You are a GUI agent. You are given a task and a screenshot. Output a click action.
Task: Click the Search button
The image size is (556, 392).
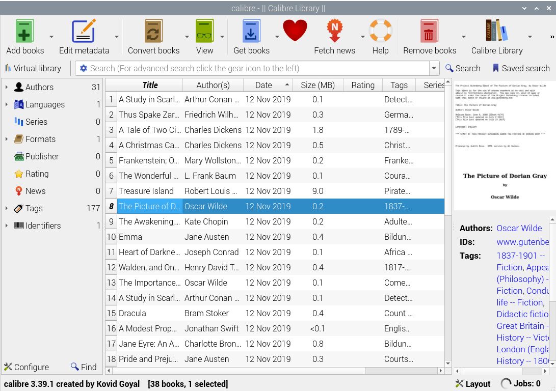pyautogui.click(x=463, y=68)
